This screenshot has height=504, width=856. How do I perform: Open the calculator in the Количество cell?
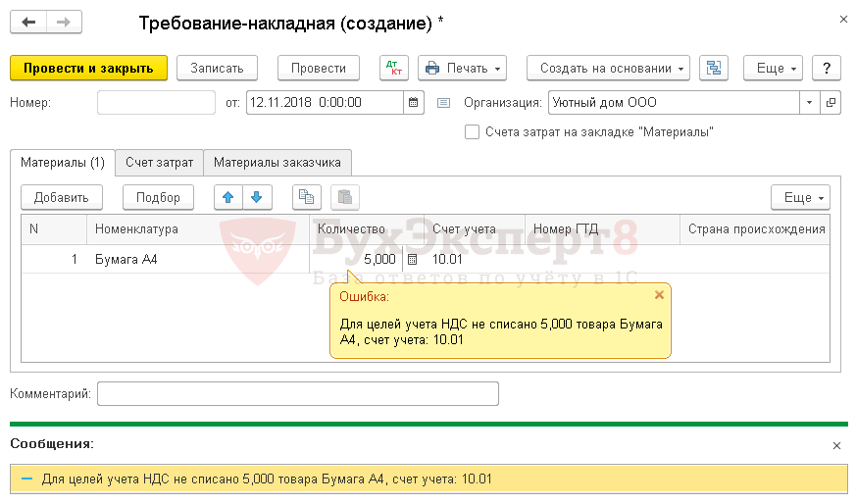(x=412, y=260)
